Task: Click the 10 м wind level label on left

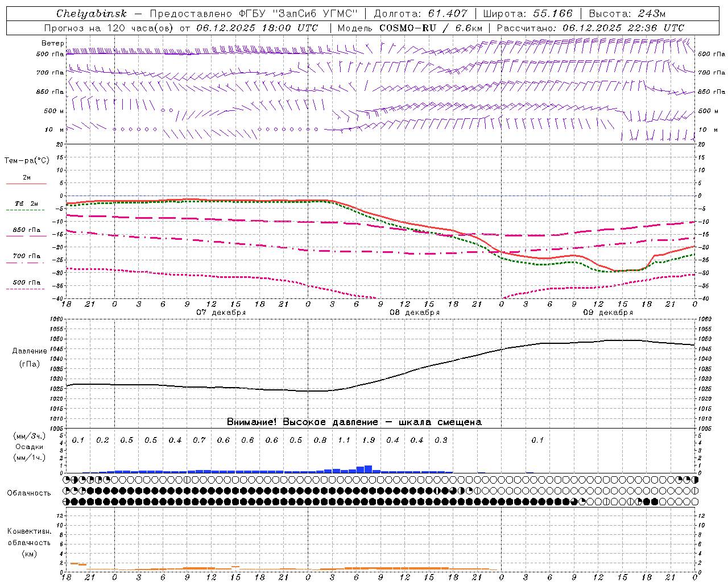Action: [x=55, y=130]
